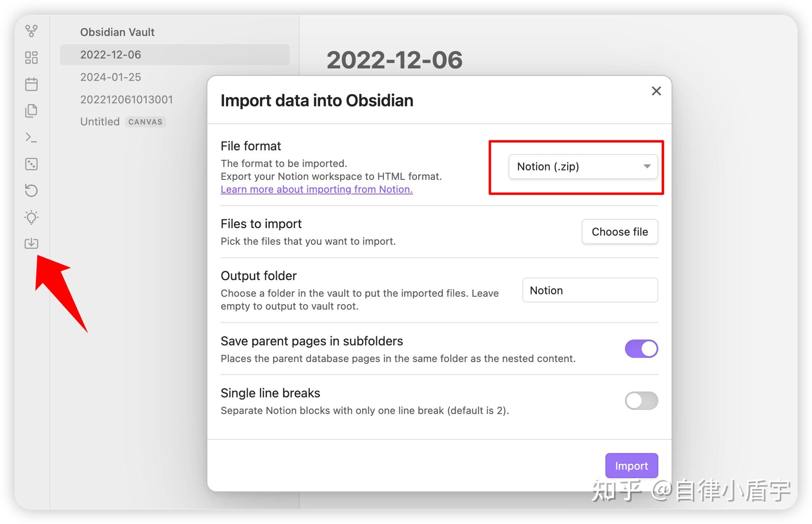Click the circular-arrow history icon in ribbon
The height and width of the screenshot is (524, 812).
(31, 190)
